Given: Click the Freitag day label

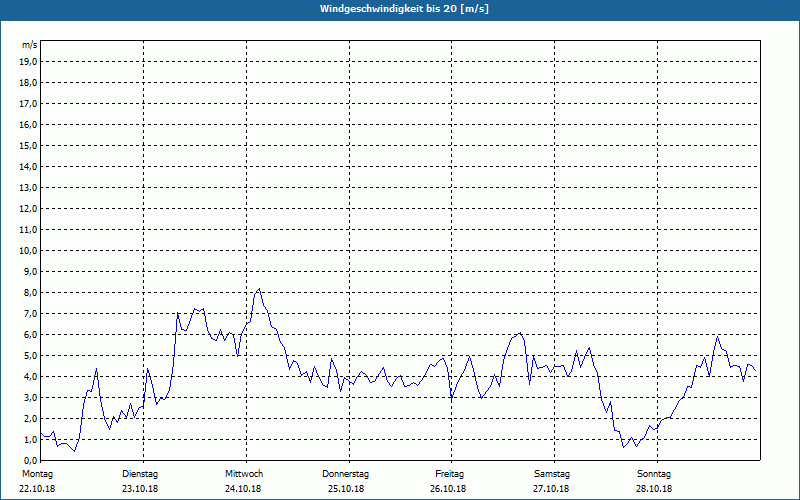Looking at the screenshot, I should pos(449,474).
